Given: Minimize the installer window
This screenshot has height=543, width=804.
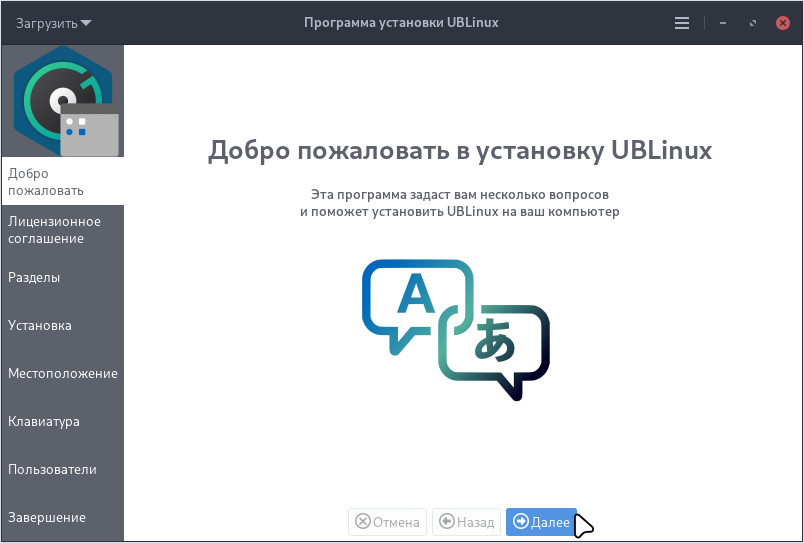Looking at the screenshot, I should [x=722, y=23].
